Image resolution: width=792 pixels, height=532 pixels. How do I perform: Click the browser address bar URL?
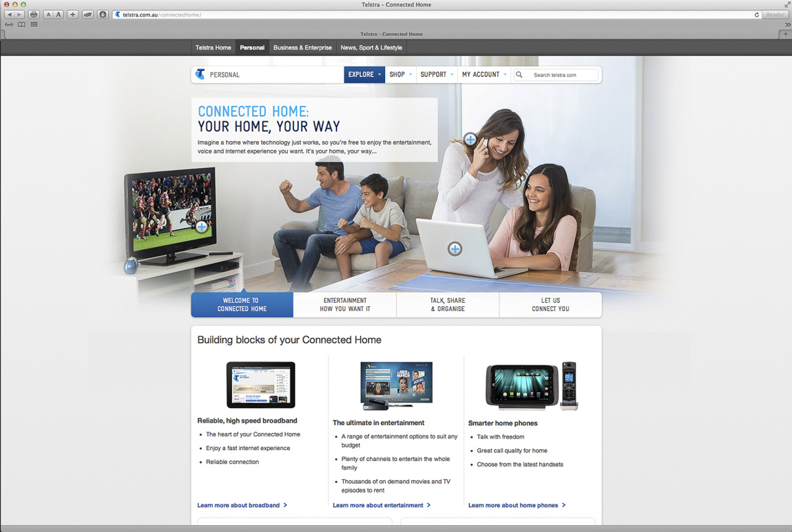click(162, 14)
